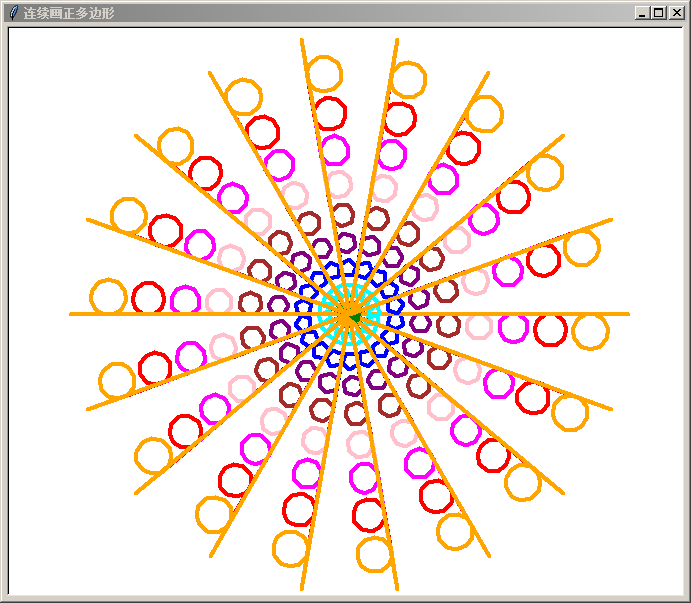Click the right tip of the horizontal orange line

pyautogui.click(x=627, y=314)
